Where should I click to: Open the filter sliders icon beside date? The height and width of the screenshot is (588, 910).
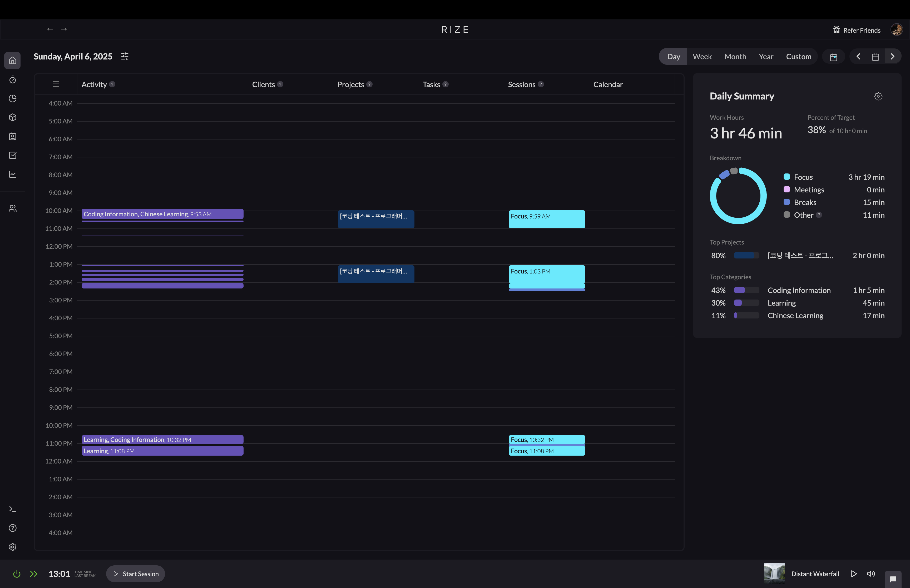click(125, 57)
